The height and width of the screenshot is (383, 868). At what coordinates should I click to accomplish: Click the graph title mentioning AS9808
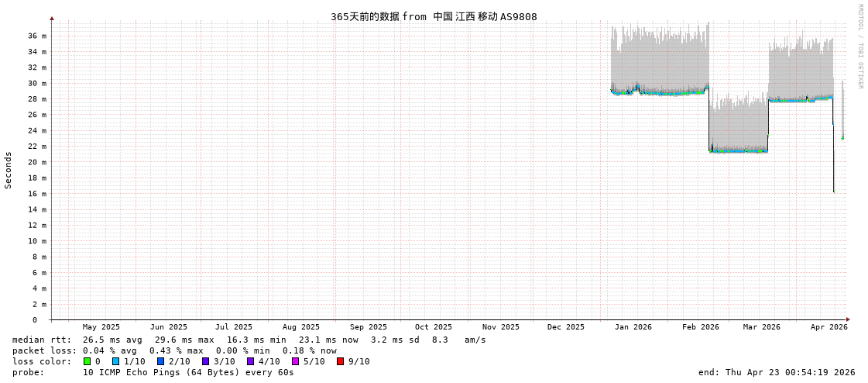434,16
